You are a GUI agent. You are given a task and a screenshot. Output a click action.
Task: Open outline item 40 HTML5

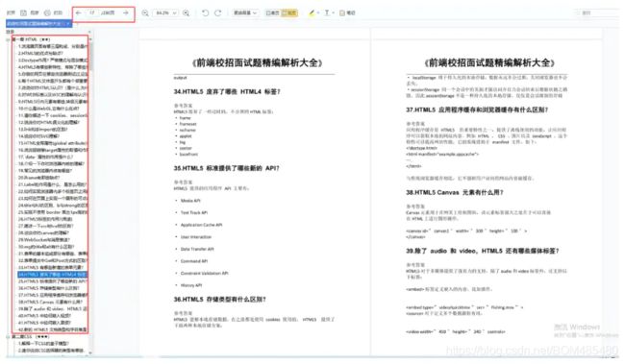(x=44, y=315)
